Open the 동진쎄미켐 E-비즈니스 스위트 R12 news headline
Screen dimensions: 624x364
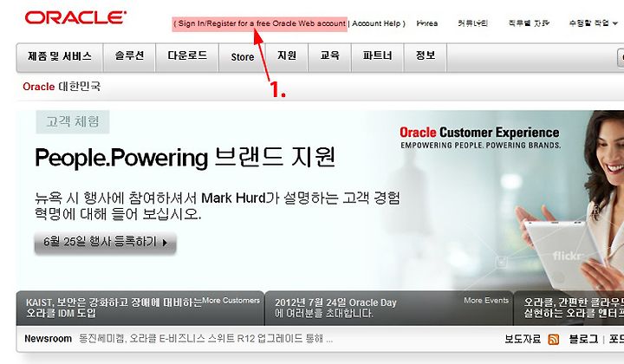click(205, 339)
